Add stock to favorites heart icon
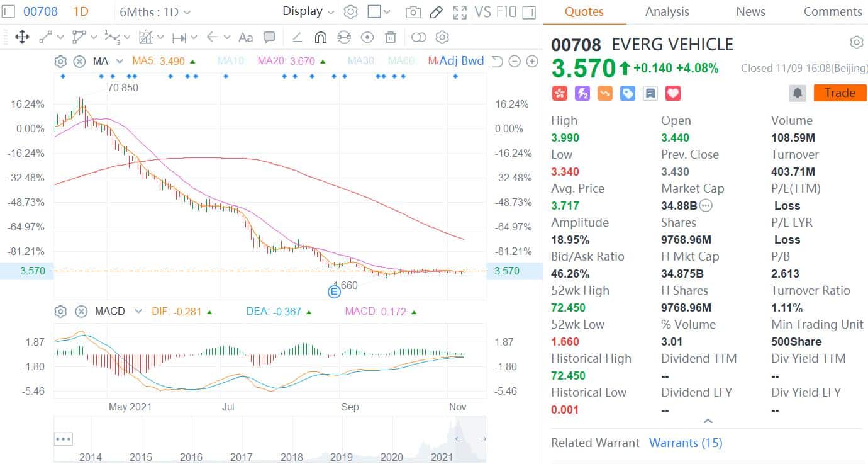868x464 pixels. tap(672, 93)
